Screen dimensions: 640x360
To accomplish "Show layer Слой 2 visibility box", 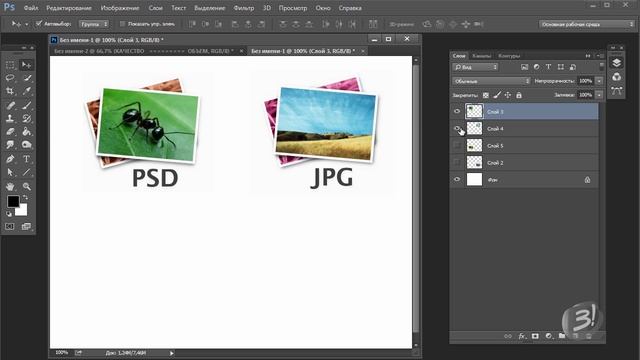I will pyautogui.click(x=457, y=162).
